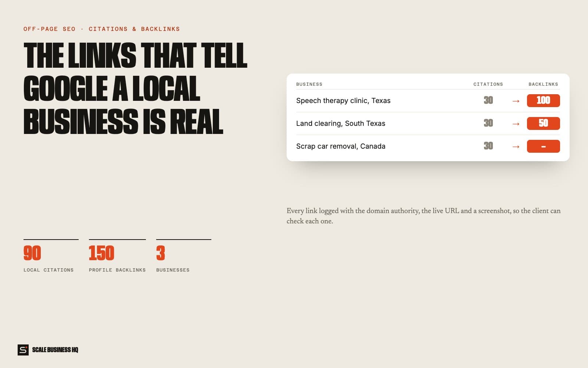This screenshot has width=588, height=368.
Task: Click the 150 profile backlinks stat number
Action: [x=101, y=253]
